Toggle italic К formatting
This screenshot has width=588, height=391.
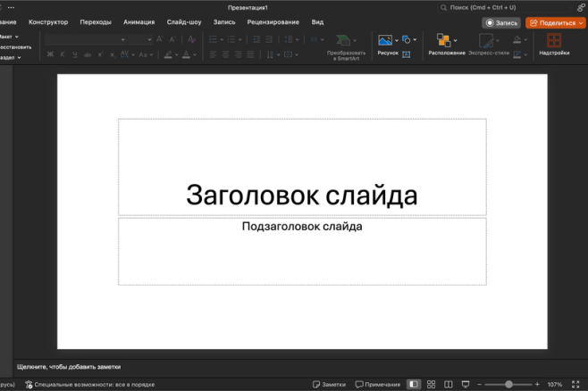click(x=63, y=54)
